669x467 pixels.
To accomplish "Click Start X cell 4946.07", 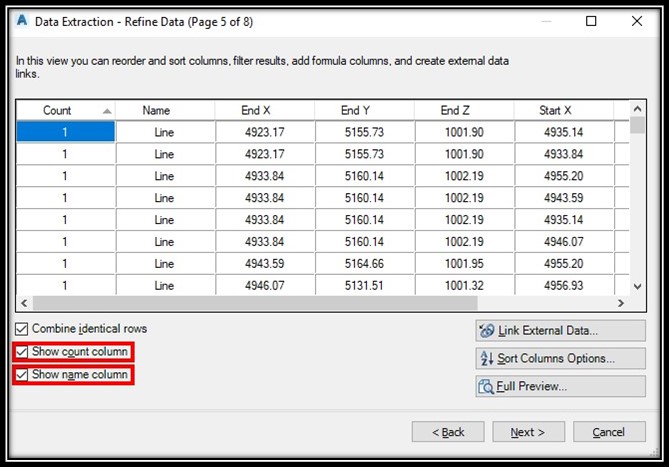I will coord(564,242).
